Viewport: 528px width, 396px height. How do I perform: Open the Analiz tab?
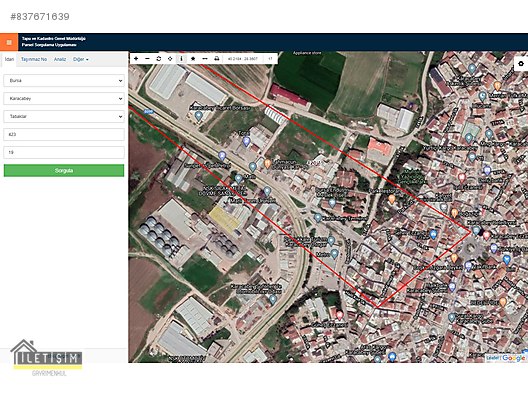click(x=60, y=59)
